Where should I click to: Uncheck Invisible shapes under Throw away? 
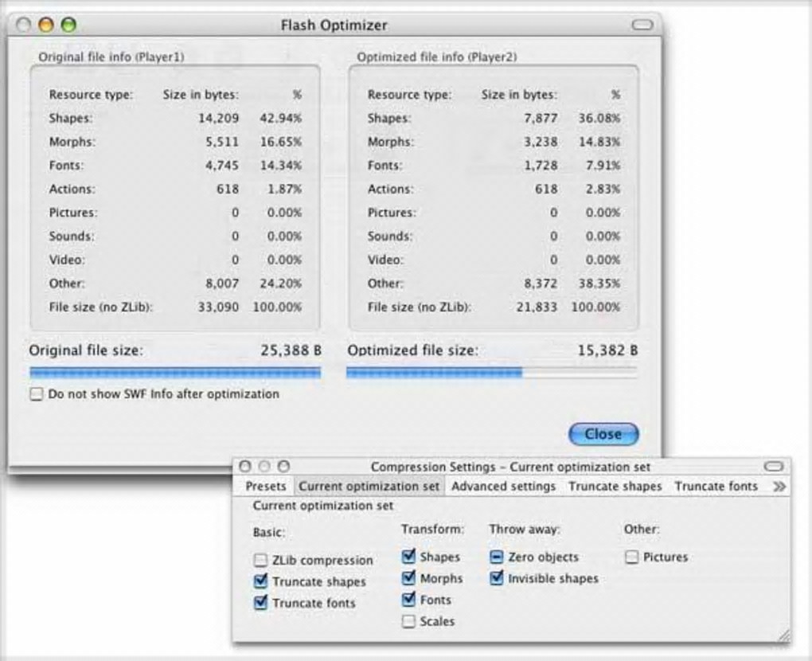click(x=497, y=578)
